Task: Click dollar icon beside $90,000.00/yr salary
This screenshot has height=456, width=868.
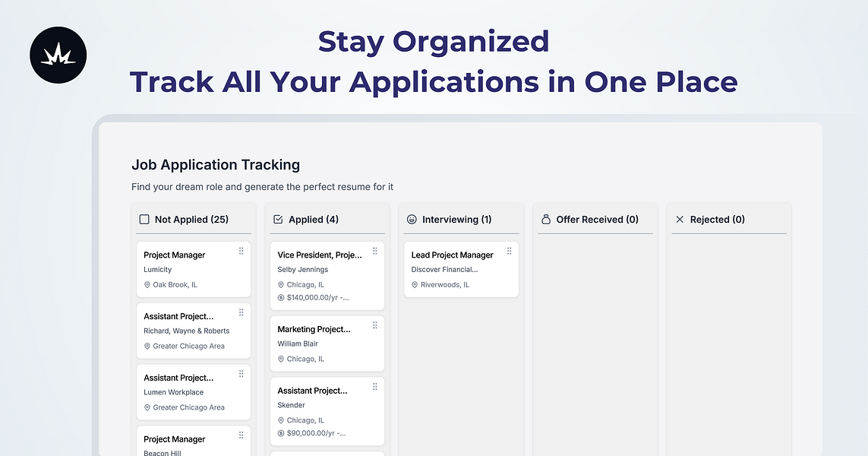Action: click(x=281, y=433)
